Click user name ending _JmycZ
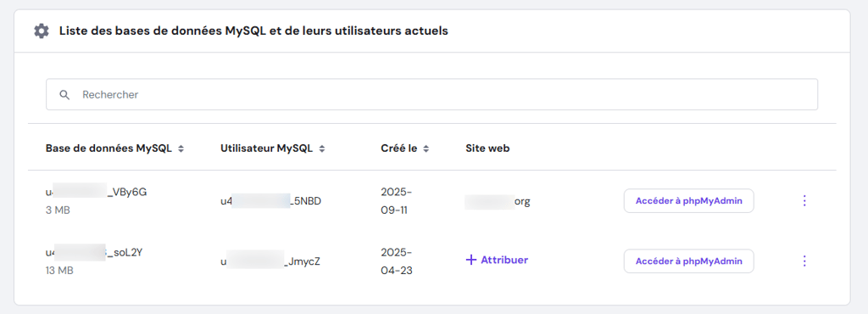 point(270,261)
